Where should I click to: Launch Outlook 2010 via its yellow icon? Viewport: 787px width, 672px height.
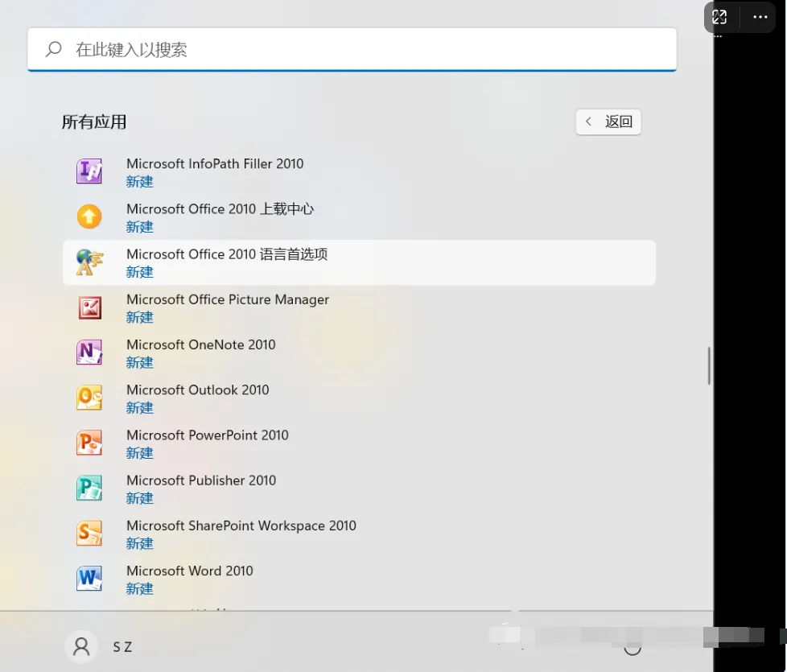pos(89,398)
